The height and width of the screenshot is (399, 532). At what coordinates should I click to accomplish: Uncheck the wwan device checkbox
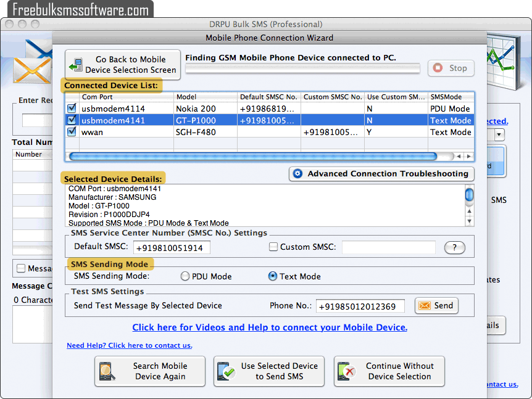click(72, 132)
